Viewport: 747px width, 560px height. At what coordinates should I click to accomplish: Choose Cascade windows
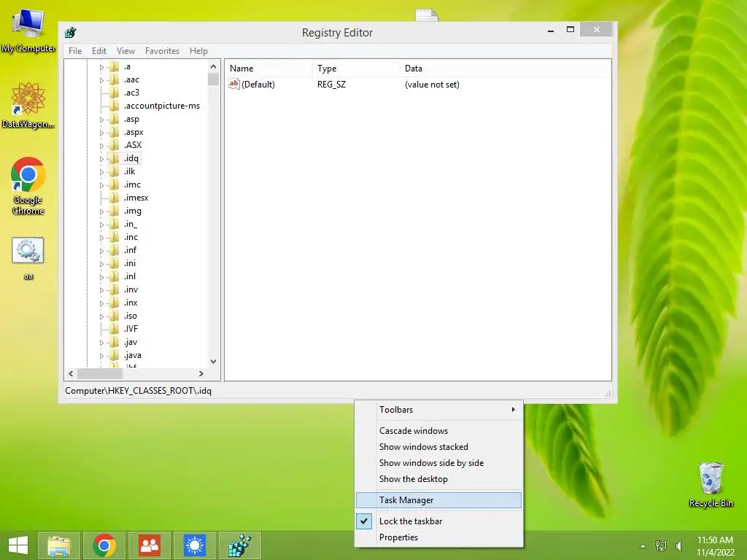click(x=438, y=430)
